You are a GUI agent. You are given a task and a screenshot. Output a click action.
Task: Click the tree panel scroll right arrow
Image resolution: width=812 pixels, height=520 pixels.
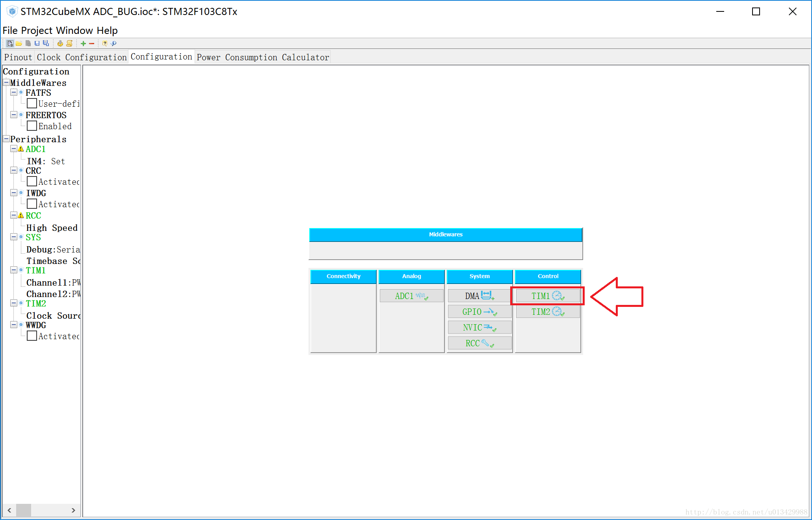pyautogui.click(x=73, y=510)
